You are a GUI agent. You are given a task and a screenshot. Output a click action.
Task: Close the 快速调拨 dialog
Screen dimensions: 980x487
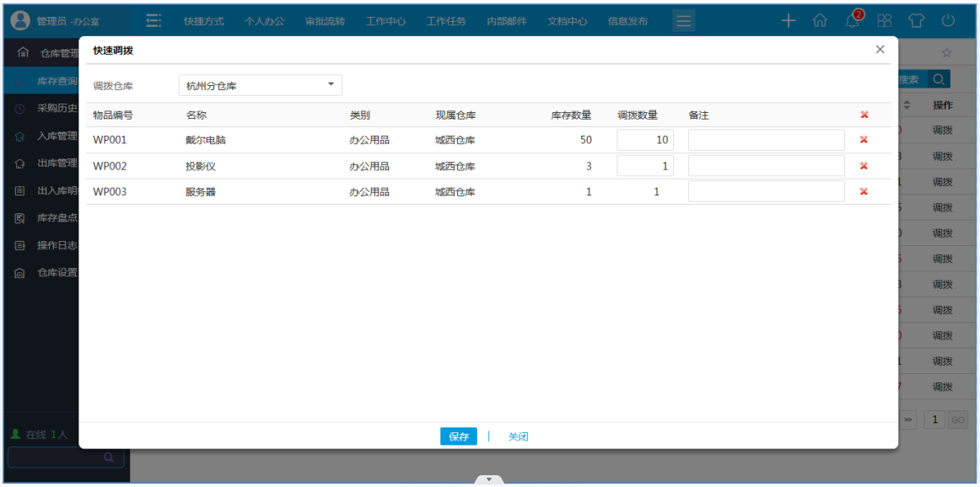pos(880,50)
